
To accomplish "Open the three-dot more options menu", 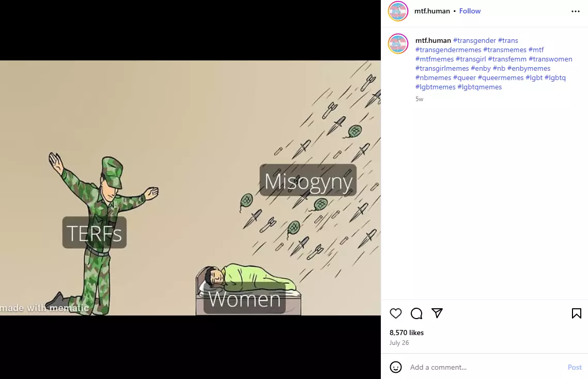I will (x=576, y=11).
